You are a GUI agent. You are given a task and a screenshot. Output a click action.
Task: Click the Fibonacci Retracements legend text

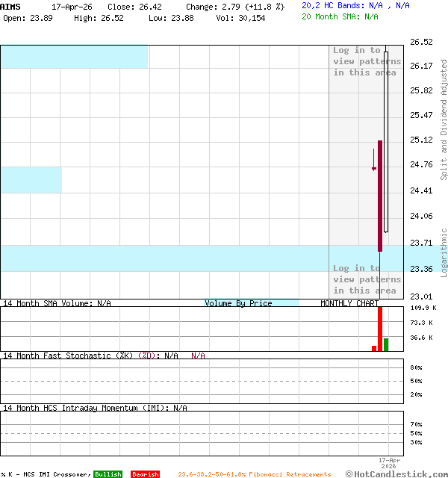pyautogui.click(x=254, y=474)
